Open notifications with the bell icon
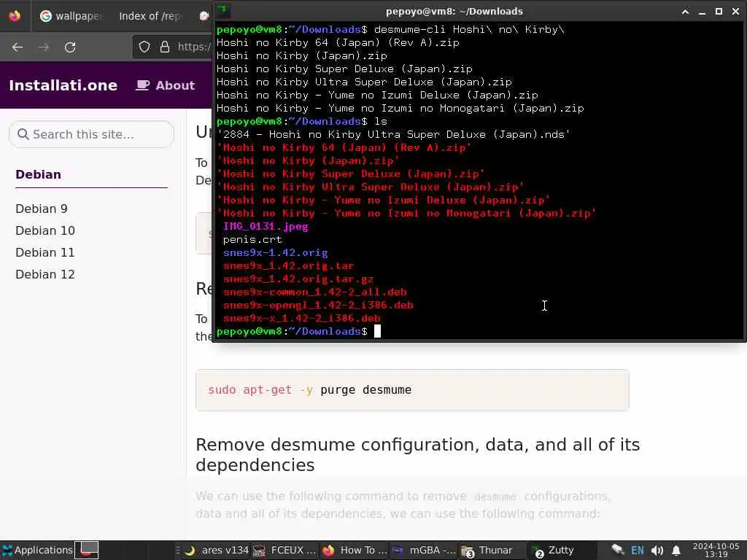 tap(676, 551)
